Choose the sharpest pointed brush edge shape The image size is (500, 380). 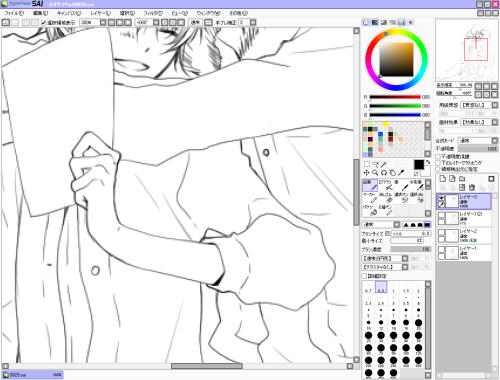click(406, 225)
